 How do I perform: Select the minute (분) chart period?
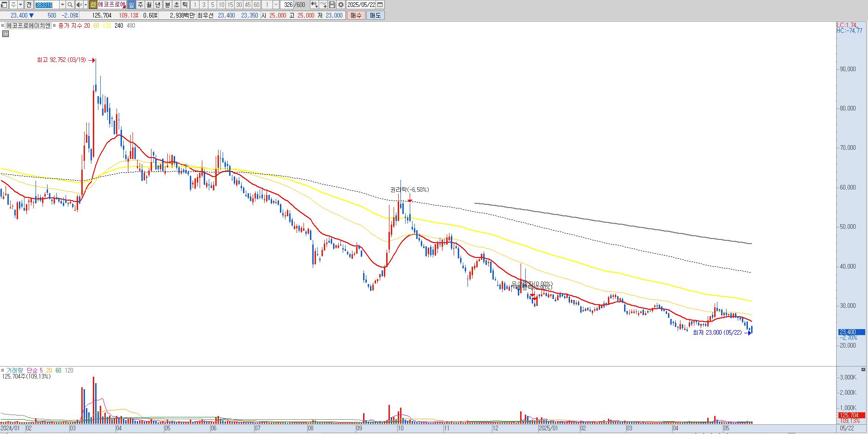(168, 5)
